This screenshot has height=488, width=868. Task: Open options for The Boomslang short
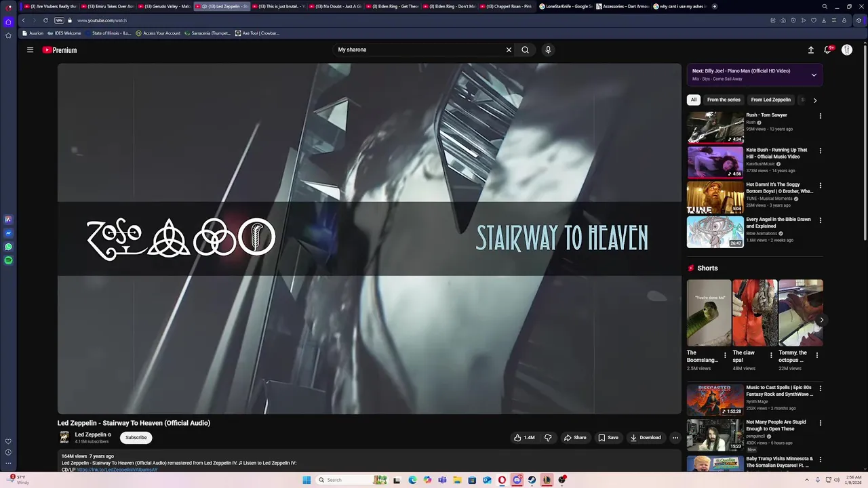[x=725, y=355]
